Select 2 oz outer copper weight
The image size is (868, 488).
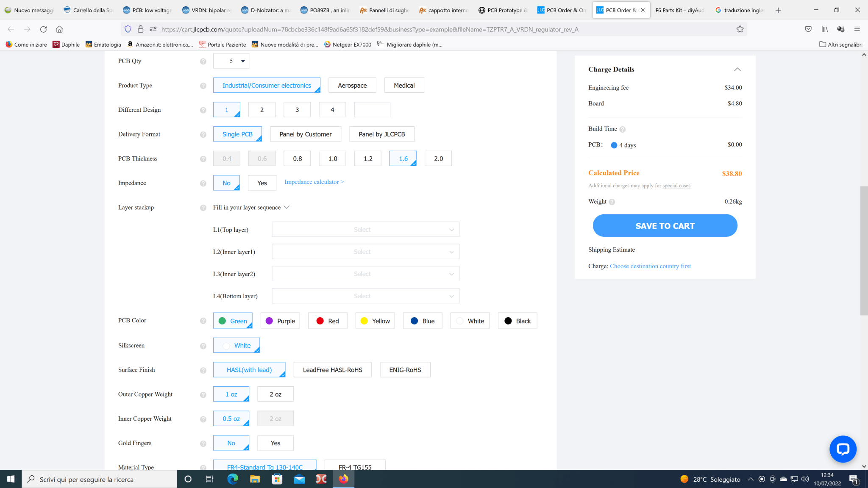coord(275,394)
